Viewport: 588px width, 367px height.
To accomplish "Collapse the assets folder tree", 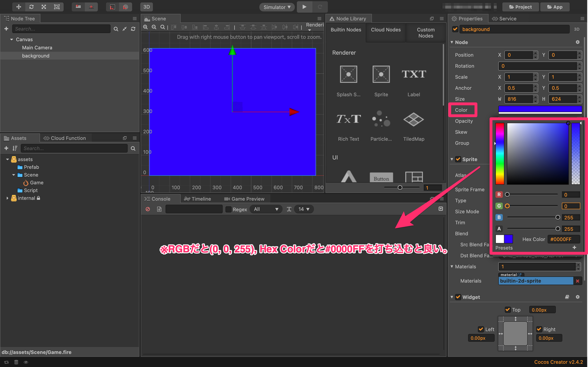I will click(x=7, y=159).
